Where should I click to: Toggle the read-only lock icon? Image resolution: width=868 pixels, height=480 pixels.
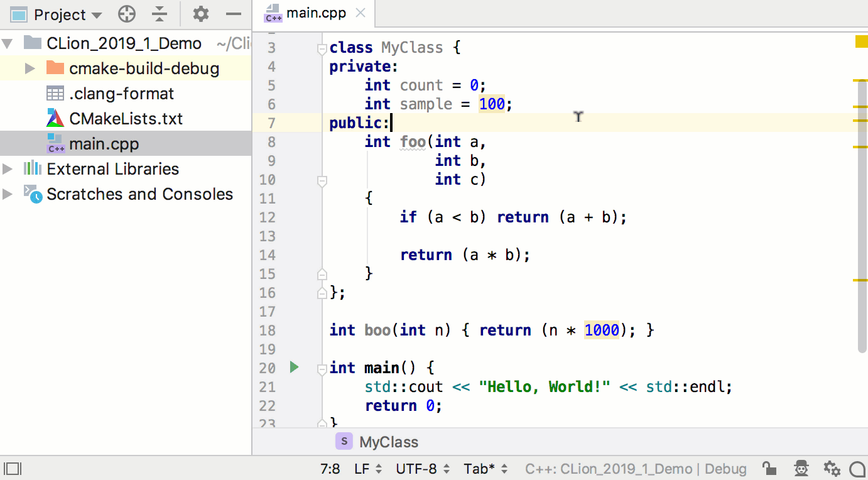tap(770, 469)
